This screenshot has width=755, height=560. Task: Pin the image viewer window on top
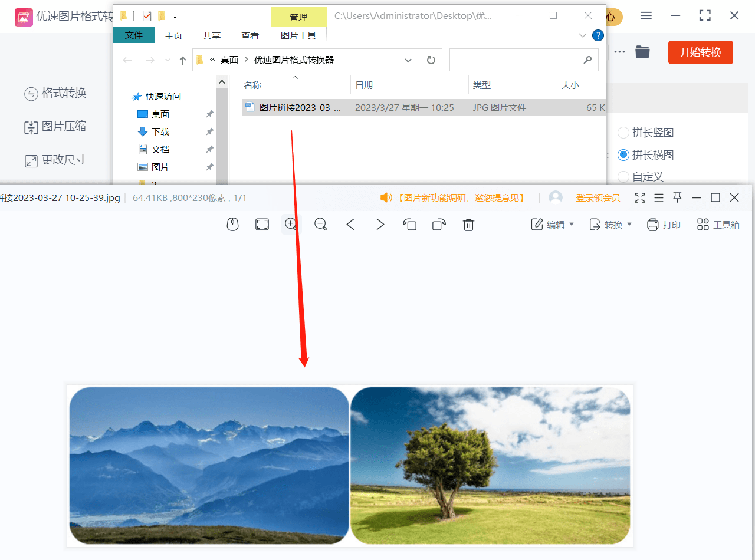[x=678, y=197]
